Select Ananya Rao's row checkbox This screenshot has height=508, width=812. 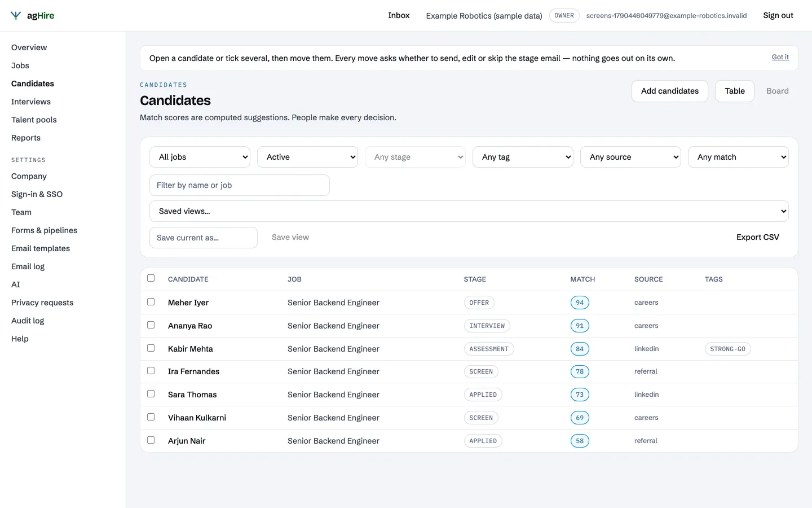pyautogui.click(x=151, y=325)
